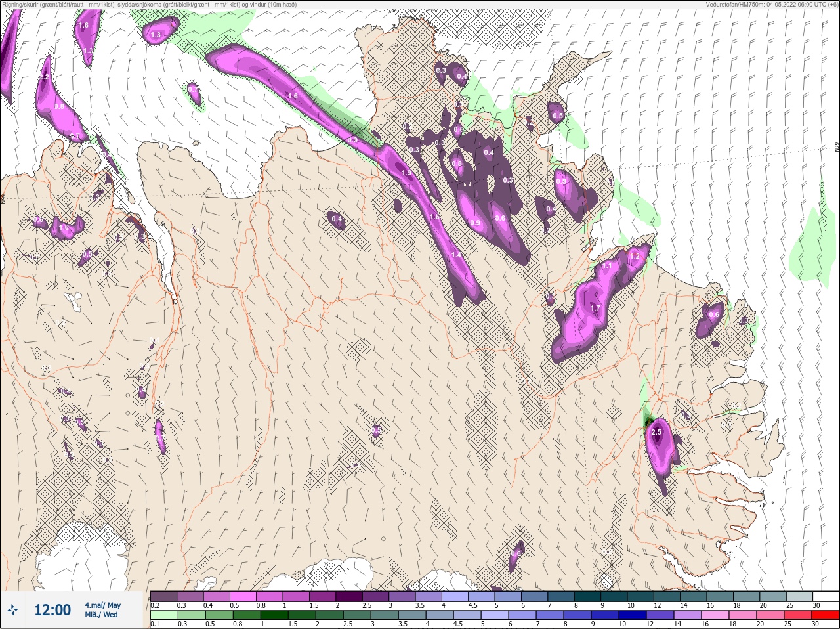Click the '4.maí/ May' date text
This screenshot has height=629, width=840.
pyautogui.click(x=102, y=605)
